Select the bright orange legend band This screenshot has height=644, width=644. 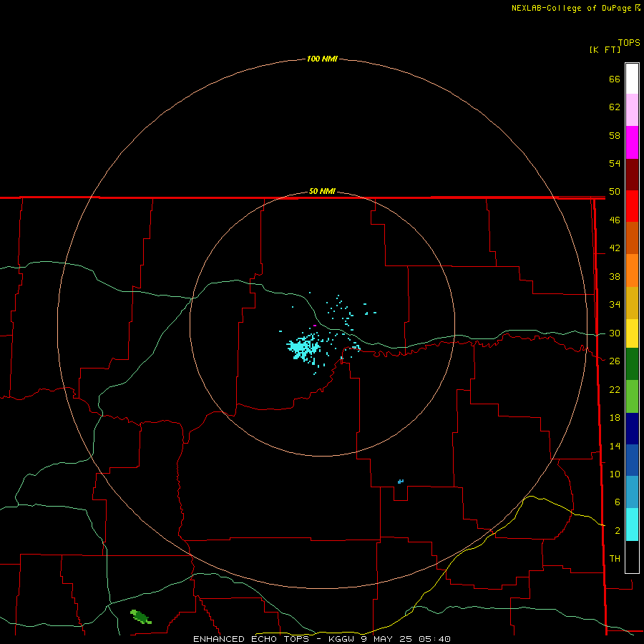coord(632,270)
